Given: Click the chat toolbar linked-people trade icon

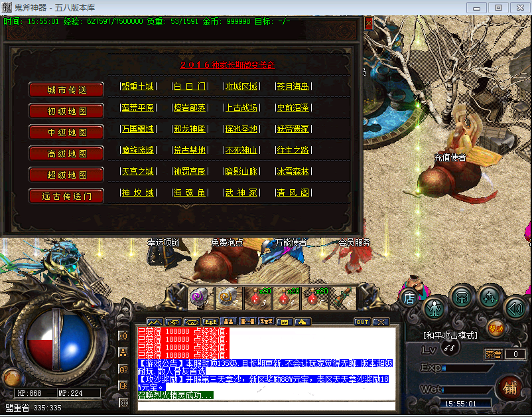Looking at the screenshot, I should (x=247, y=321).
